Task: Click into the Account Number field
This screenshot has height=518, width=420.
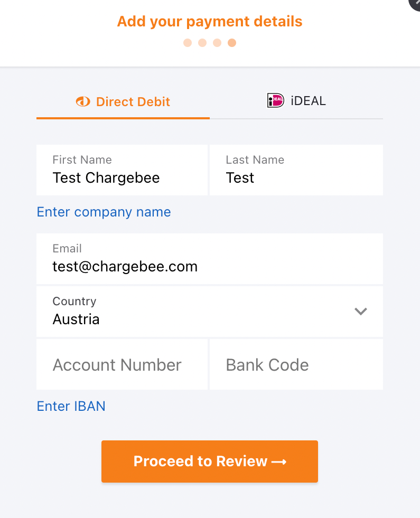Action: point(122,365)
